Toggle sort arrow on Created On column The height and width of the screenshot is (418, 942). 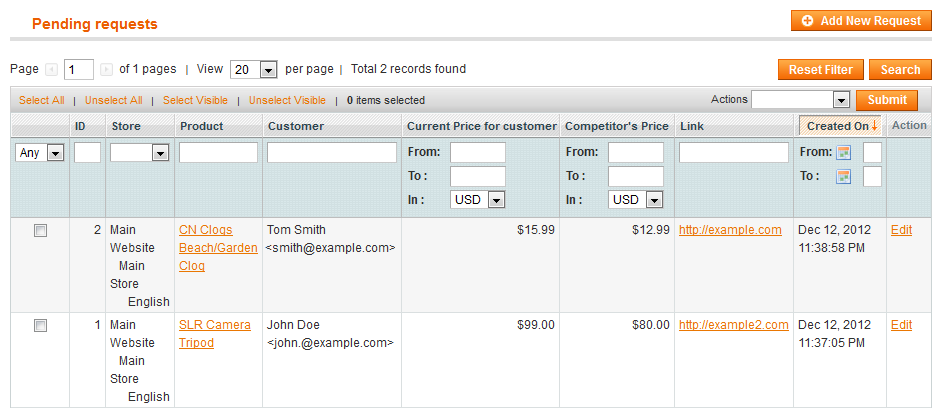pyautogui.click(x=874, y=127)
